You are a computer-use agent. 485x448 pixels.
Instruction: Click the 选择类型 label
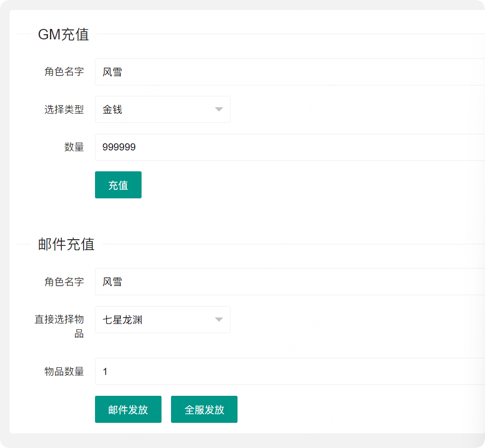(65, 109)
